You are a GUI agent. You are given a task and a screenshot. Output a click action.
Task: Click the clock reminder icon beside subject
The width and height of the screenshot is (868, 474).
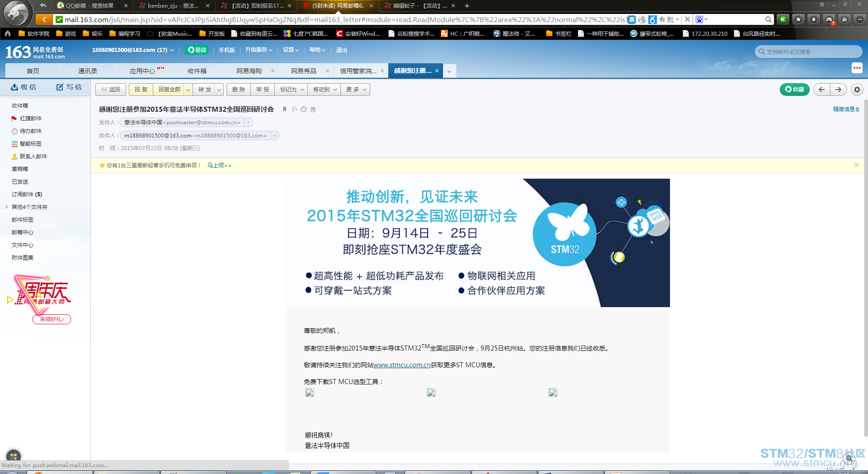point(304,109)
